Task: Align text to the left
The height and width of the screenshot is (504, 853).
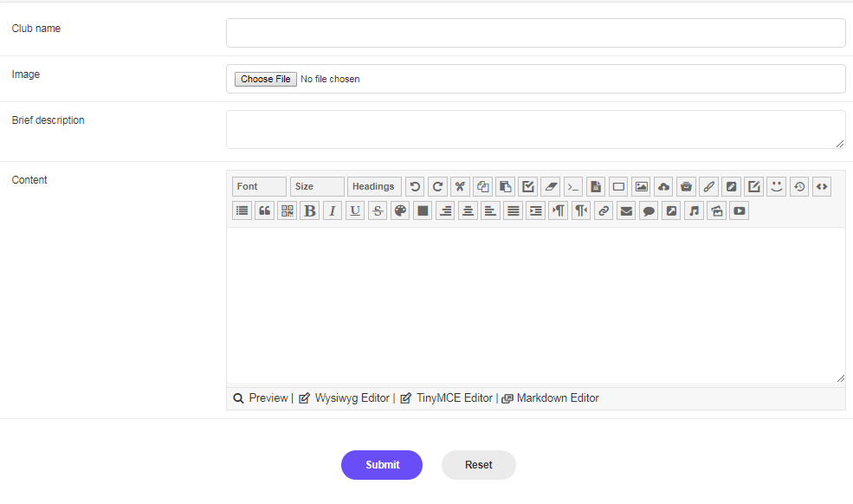Action: pos(490,210)
